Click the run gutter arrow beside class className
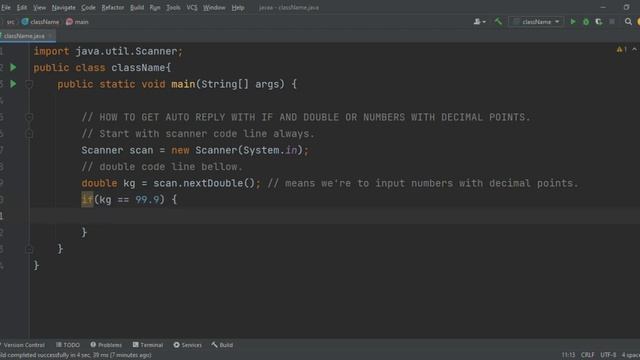 (x=13, y=67)
